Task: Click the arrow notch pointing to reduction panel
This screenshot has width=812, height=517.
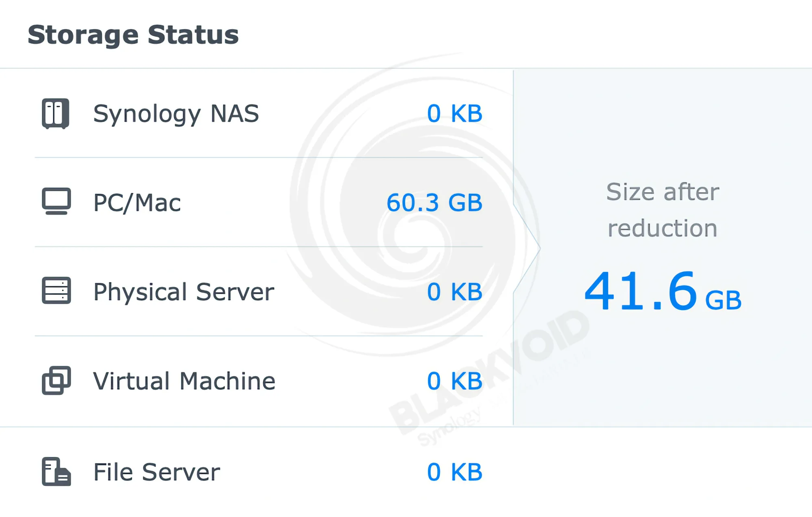Action: click(527, 248)
